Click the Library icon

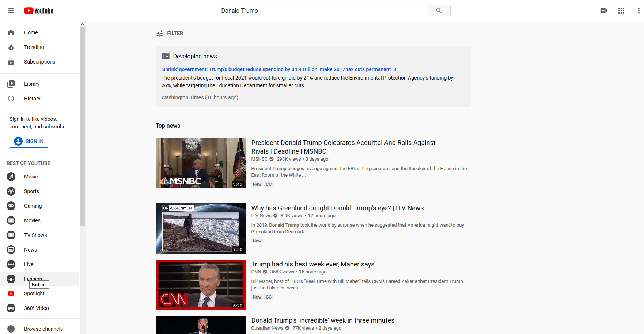11,84
